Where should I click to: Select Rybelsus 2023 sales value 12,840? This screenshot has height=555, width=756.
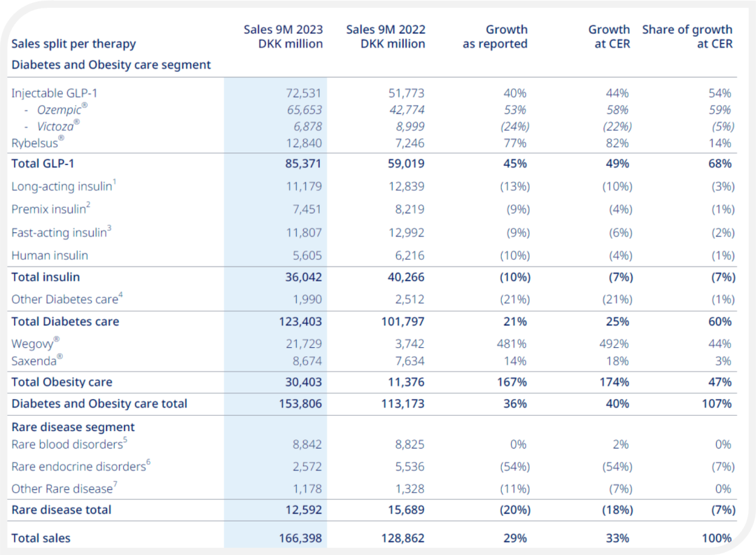pyautogui.click(x=304, y=143)
